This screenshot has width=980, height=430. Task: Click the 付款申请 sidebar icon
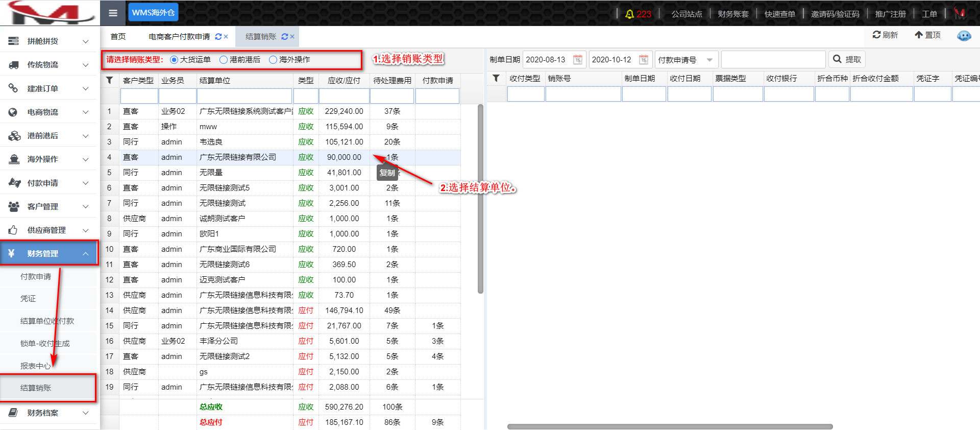14,183
